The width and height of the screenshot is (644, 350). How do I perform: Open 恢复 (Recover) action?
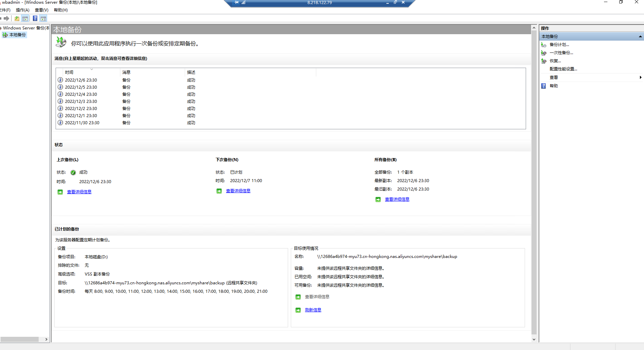[555, 61]
